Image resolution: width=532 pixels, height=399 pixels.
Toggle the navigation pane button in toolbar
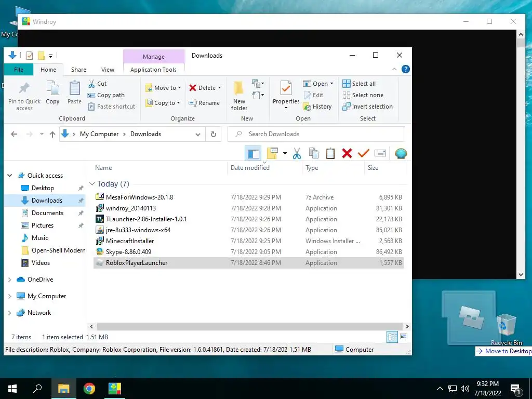coord(253,153)
